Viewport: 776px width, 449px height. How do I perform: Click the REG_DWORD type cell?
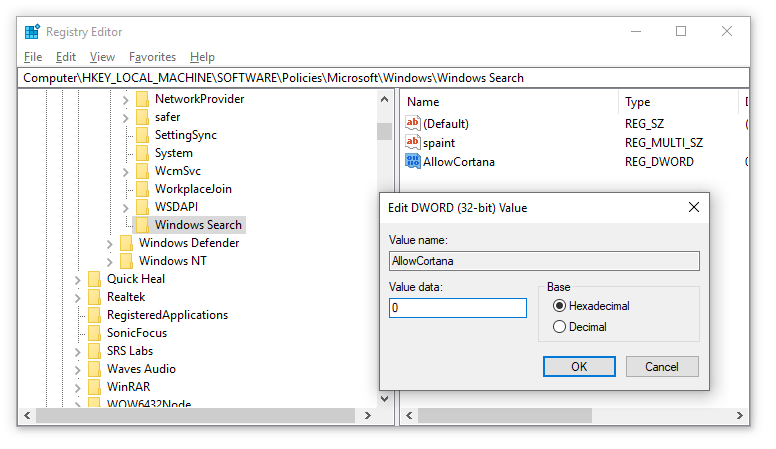click(x=659, y=162)
